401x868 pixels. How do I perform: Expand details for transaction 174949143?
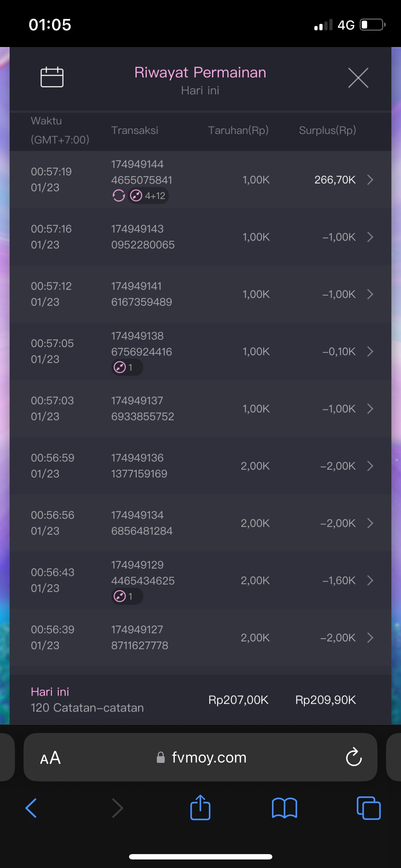[370, 237]
